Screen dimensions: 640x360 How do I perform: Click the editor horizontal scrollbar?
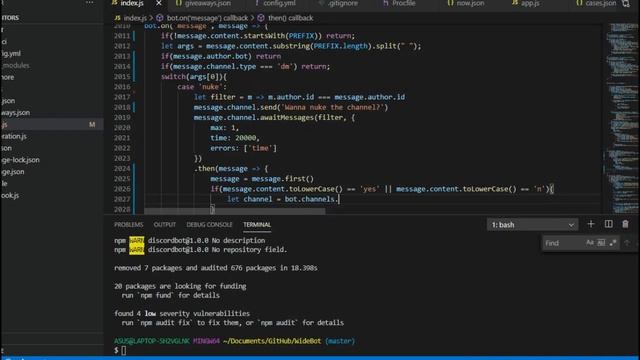click(235, 211)
